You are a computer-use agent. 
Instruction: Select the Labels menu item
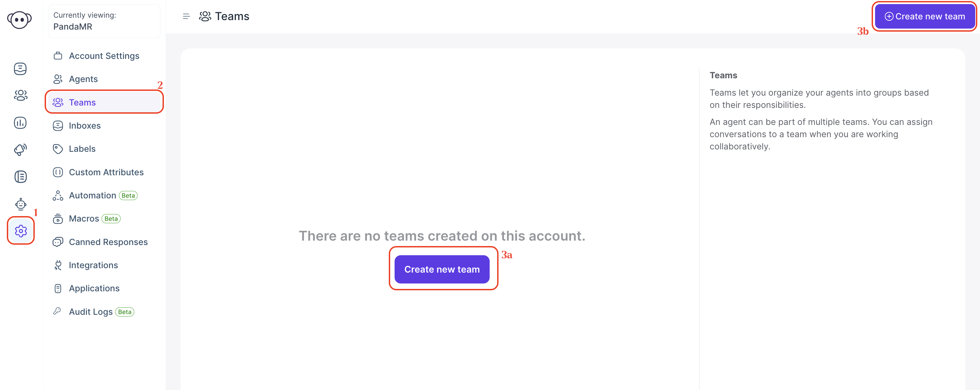(82, 148)
